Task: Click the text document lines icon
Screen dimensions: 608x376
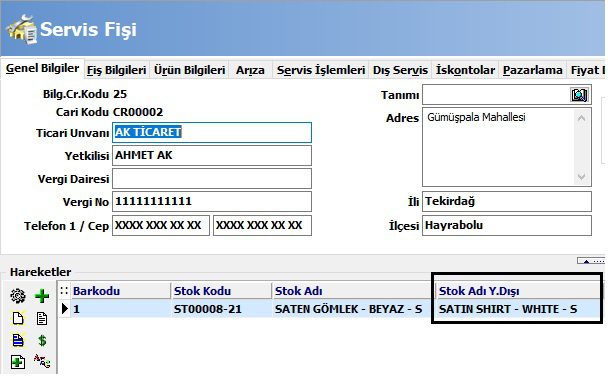Action: tap(42, 318)
